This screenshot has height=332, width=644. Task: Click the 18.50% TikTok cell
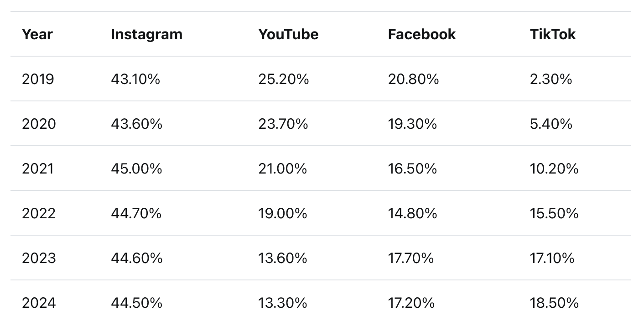point(554,303)
